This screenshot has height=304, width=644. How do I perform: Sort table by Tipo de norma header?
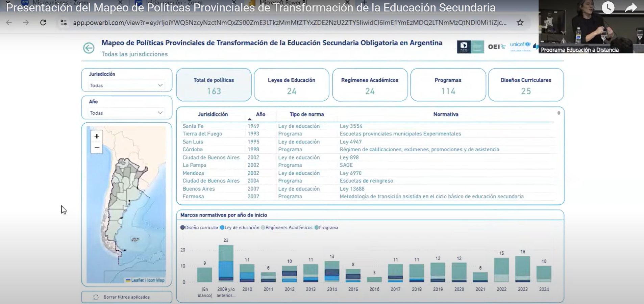tap(307, 114)
